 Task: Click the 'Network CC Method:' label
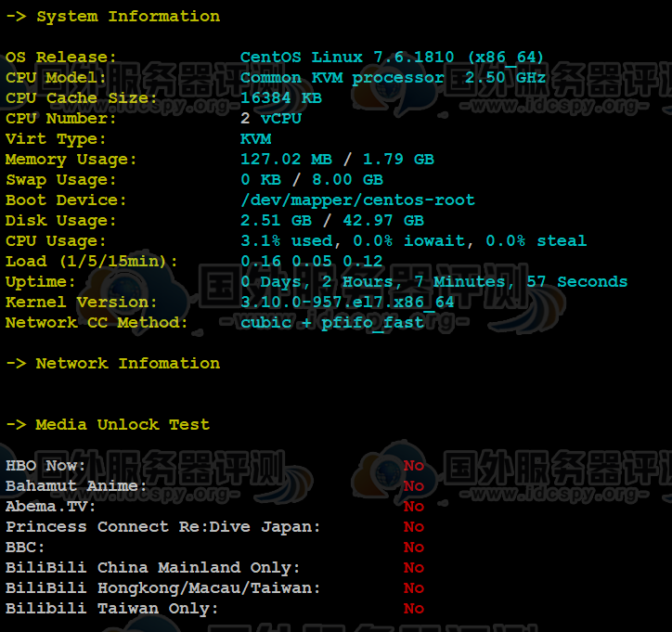coord(97,323)
